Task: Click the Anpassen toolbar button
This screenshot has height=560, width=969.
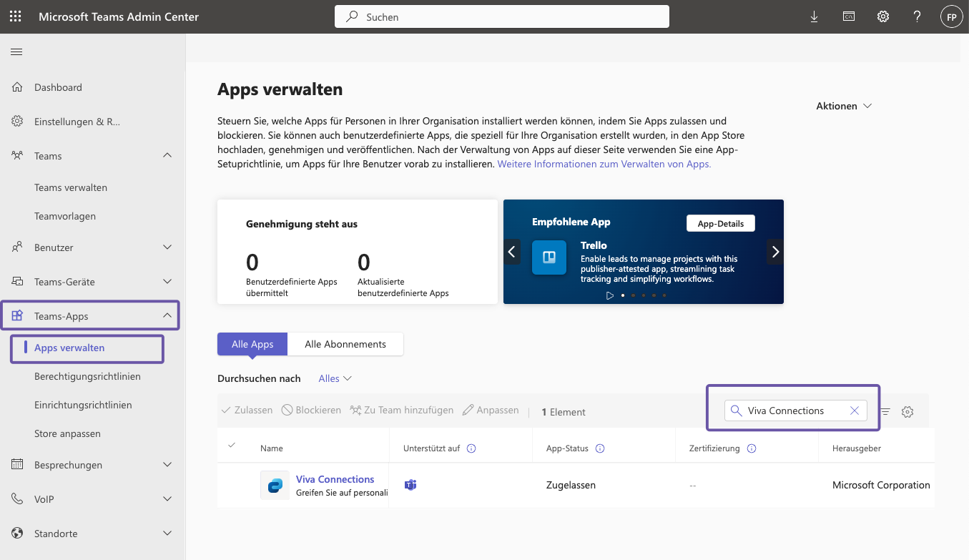Action: [491, 411]
